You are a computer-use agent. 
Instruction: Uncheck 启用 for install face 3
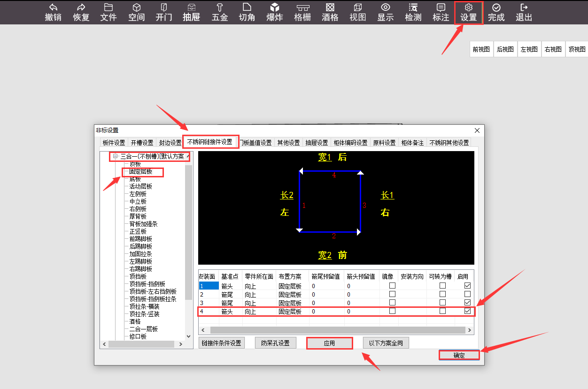point(467,302)
